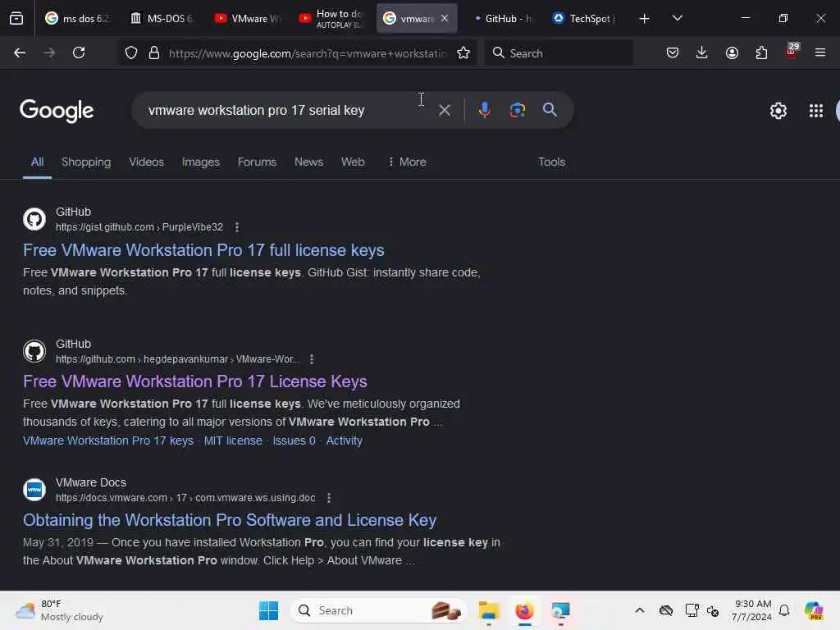Open the Issues 0 sublink
This screenshot has width=840, height=630.
(x=294, y=441)
